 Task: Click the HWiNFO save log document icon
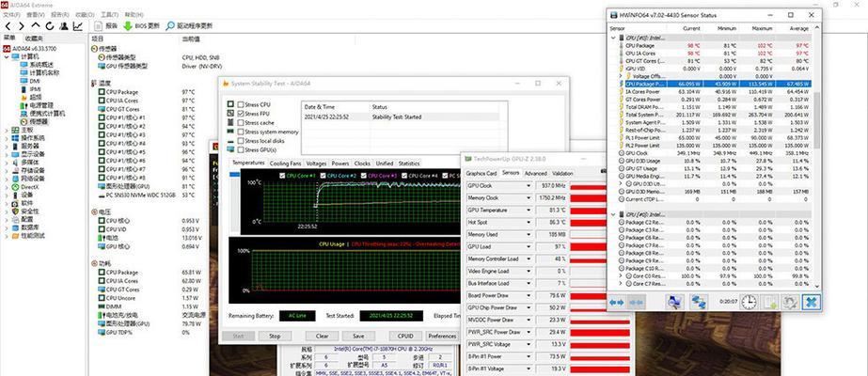coord(769,302)
